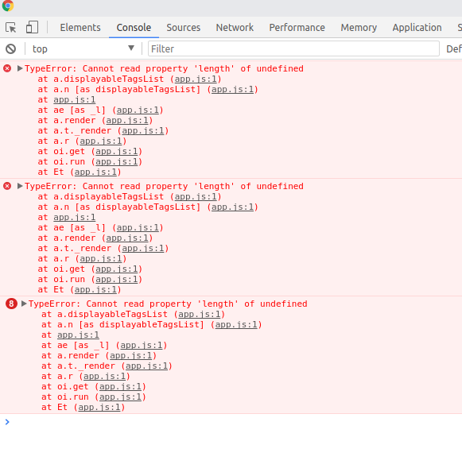Image resolution: width=462 pixels, height=476 pixels.
Task: Open app.js:1 link in second oi.run line
Action: [x=117, y=279]
